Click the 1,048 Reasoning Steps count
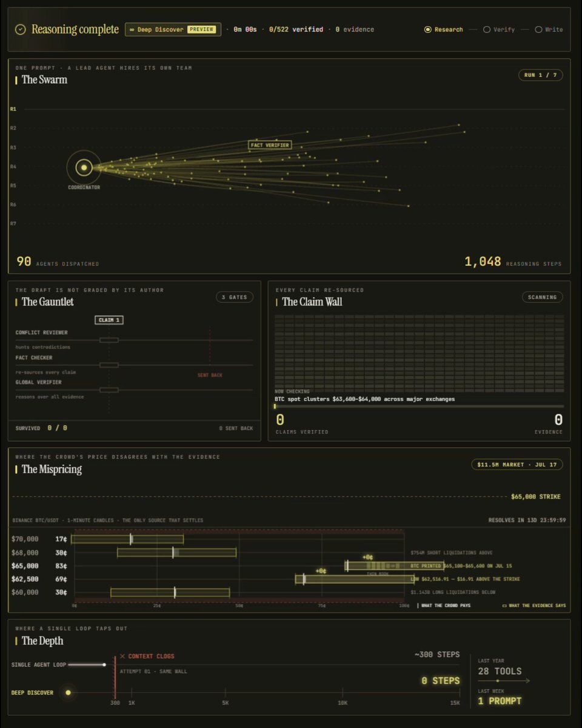 513,261
